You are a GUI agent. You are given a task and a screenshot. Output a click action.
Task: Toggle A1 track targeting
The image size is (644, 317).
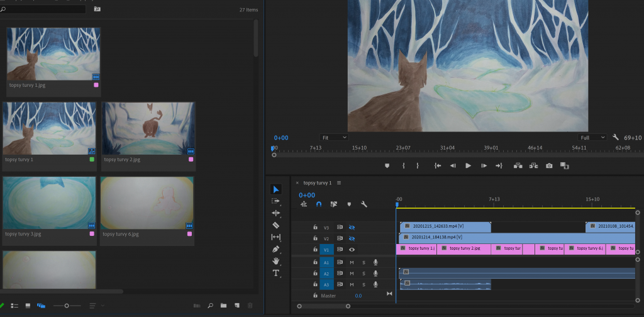[326, 262]
